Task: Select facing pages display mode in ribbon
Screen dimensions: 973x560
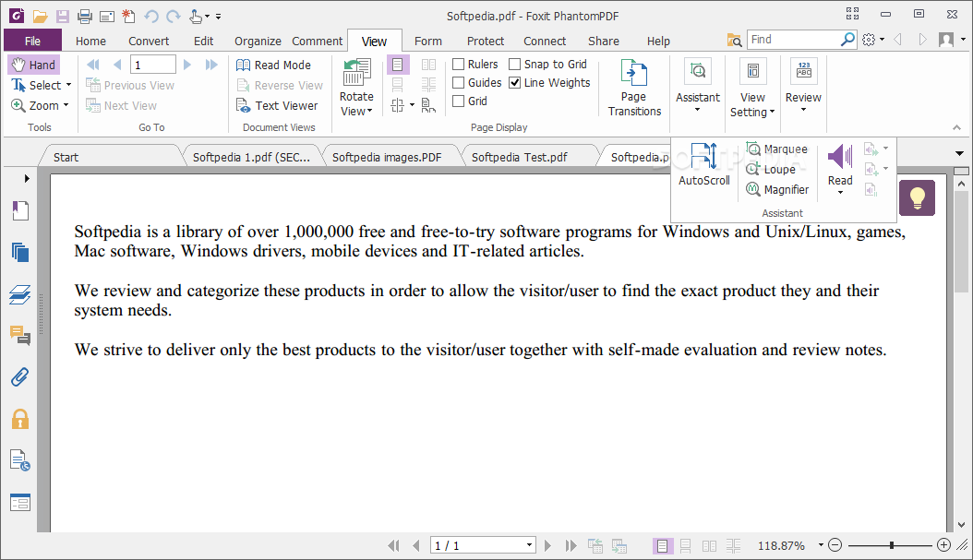Action: (x=428, y=65)
